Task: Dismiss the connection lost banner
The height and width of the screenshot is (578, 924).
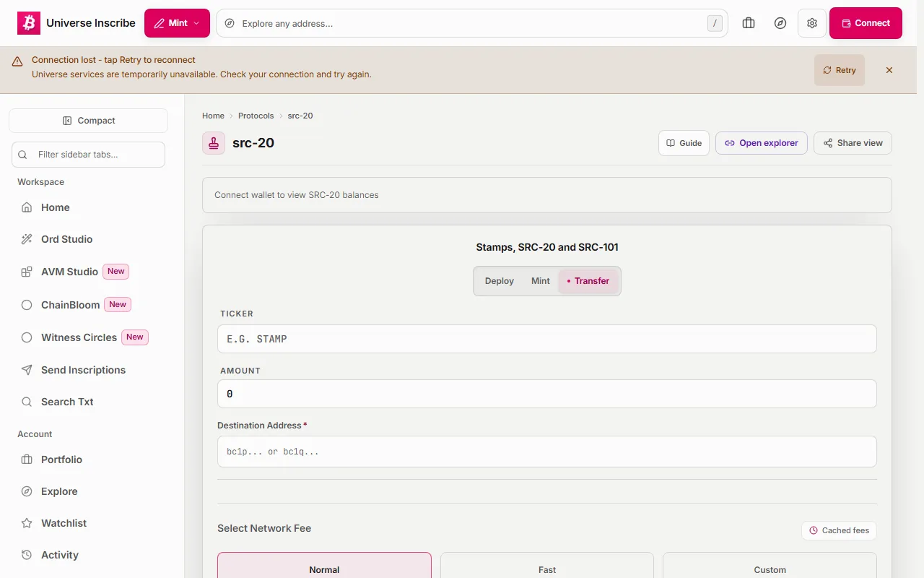Action: point(889,70)
